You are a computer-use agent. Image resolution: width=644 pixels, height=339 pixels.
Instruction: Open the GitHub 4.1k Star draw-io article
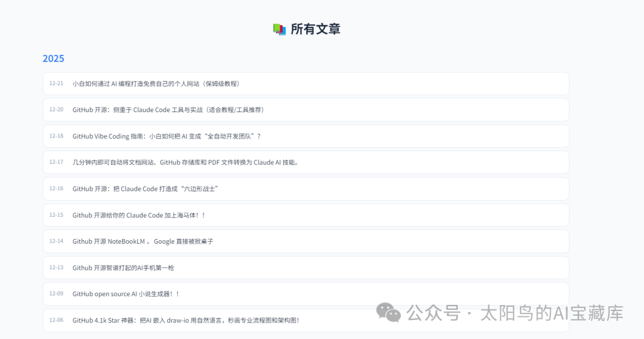click(x=306, y=320)
